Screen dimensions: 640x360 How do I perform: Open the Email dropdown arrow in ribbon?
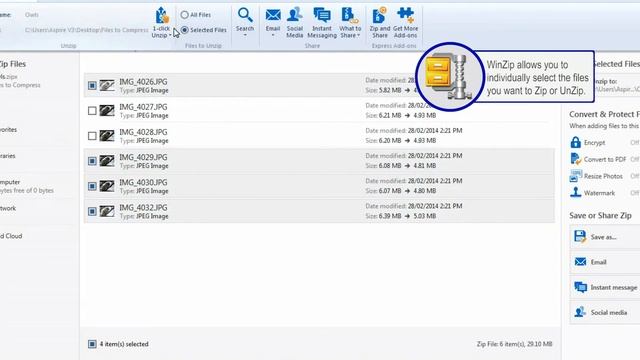click(273, 36)
